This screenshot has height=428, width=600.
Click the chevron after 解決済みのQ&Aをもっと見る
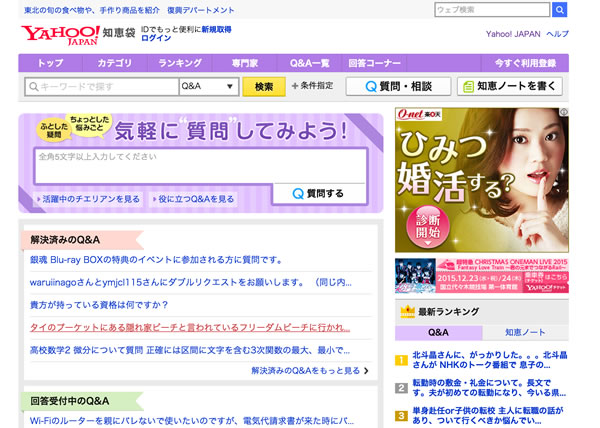coord(367,371)
